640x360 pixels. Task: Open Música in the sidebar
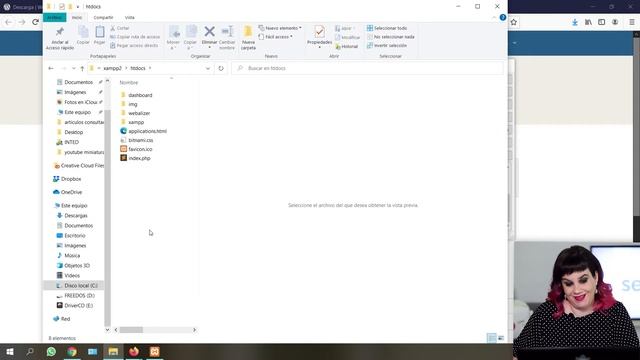click(x=68, y=256)
